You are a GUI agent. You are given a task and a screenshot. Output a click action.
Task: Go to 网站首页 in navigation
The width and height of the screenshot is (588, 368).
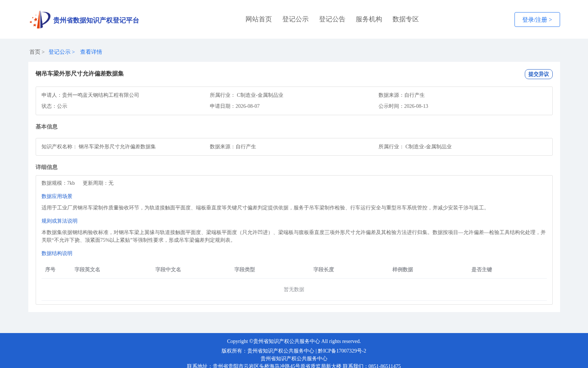point(259,19)
